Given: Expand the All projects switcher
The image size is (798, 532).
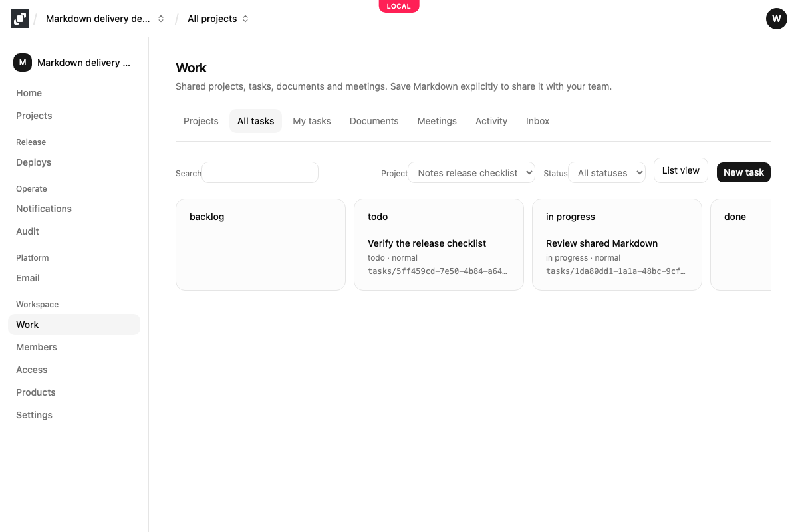Looking at the screenshot, I should [218, 19].
